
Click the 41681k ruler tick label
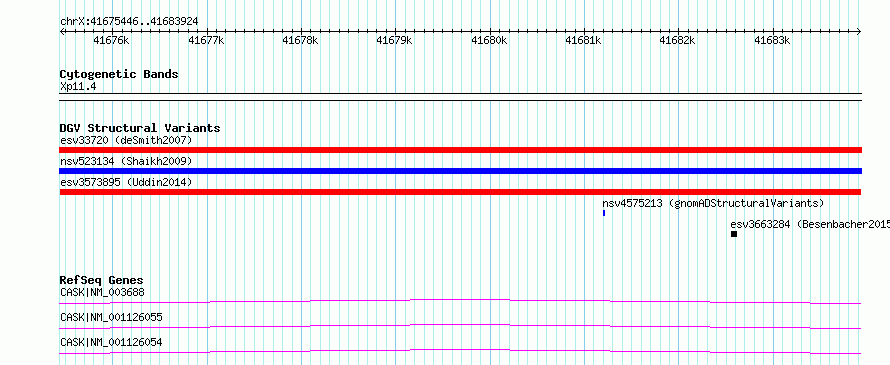[583, 40]
